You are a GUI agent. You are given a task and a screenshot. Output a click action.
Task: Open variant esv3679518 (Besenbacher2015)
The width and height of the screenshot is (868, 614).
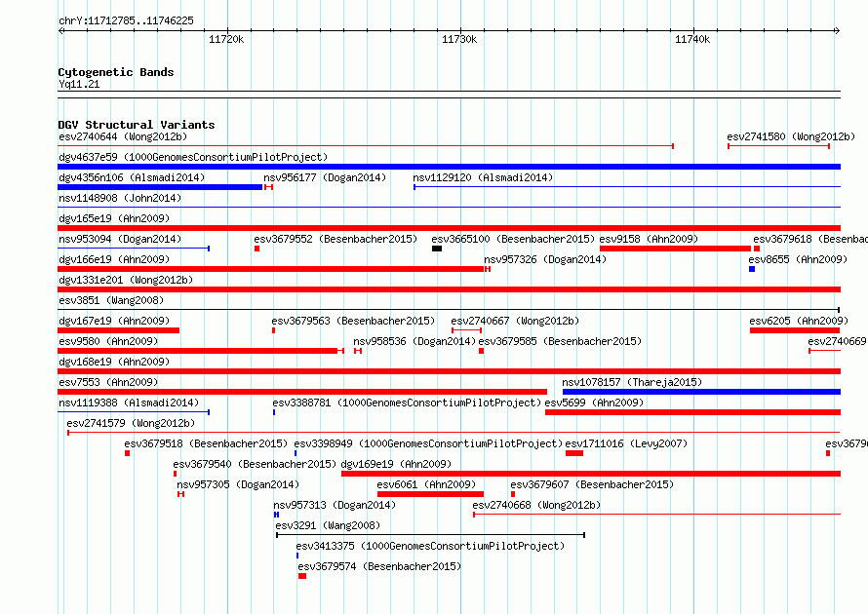(x=206, y=443)
